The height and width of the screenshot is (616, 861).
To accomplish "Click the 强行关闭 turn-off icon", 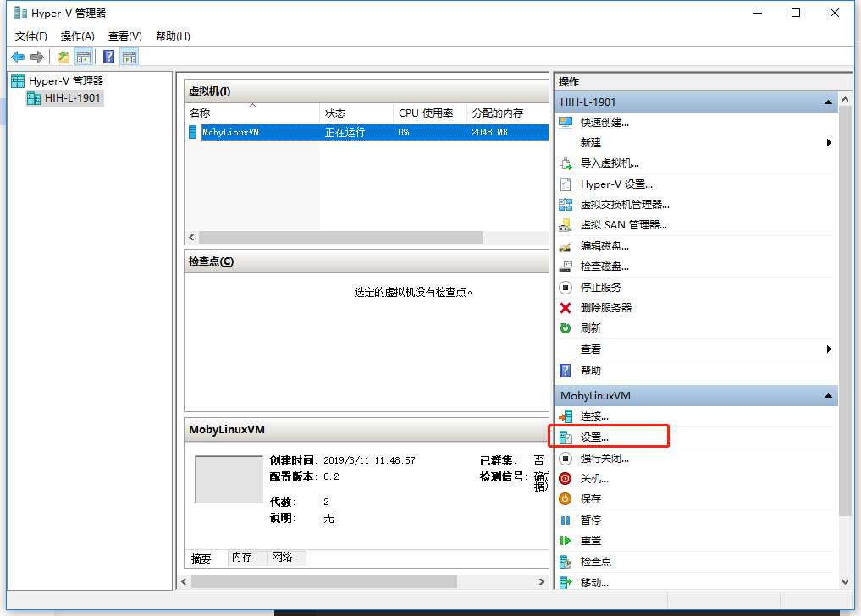I will coord(566,458).
